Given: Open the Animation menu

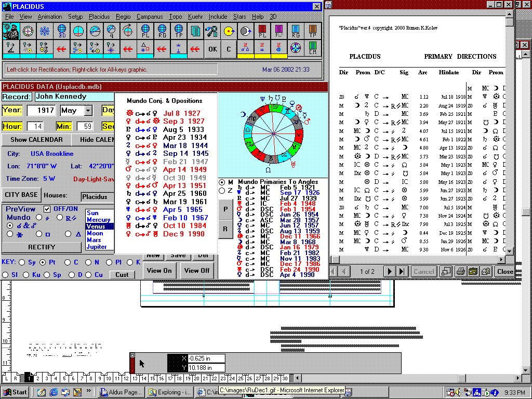Looking at the screenshot, I should click(50, 17).
